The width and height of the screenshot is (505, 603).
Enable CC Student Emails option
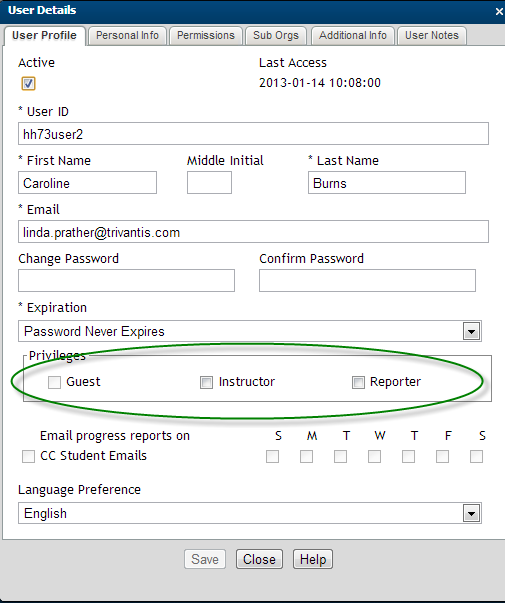[x=28, y=456]
